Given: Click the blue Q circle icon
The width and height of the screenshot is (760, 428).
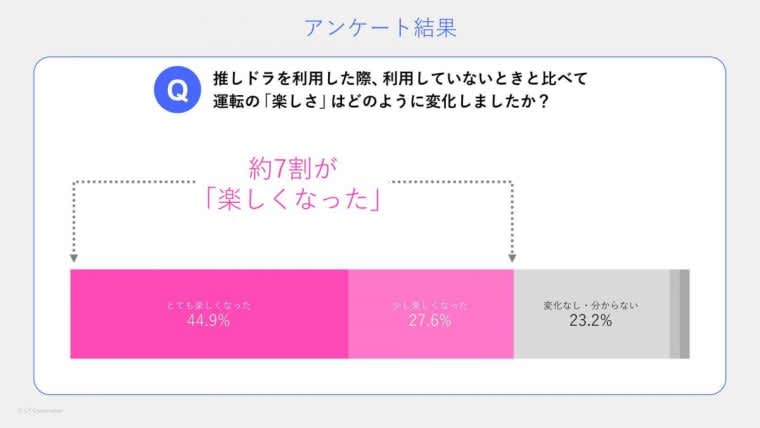Looking at the screenshot, I should pos(177,91).
